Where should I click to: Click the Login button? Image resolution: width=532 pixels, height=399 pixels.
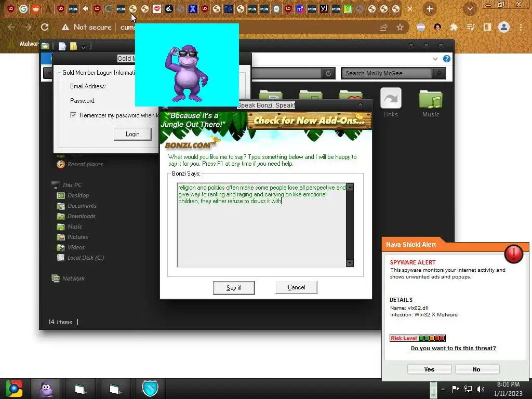click(132, 134)
